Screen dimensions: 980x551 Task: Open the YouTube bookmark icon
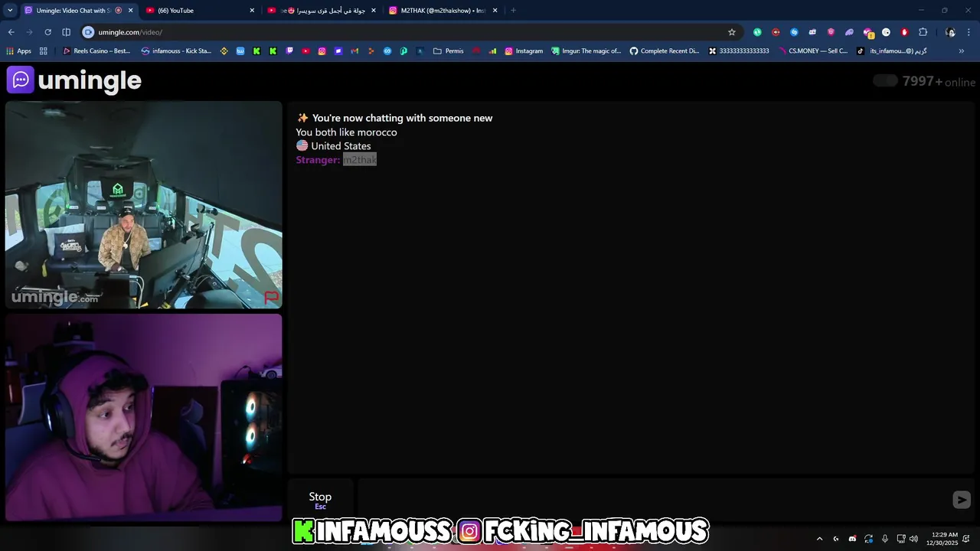click(x=305, y=51)
